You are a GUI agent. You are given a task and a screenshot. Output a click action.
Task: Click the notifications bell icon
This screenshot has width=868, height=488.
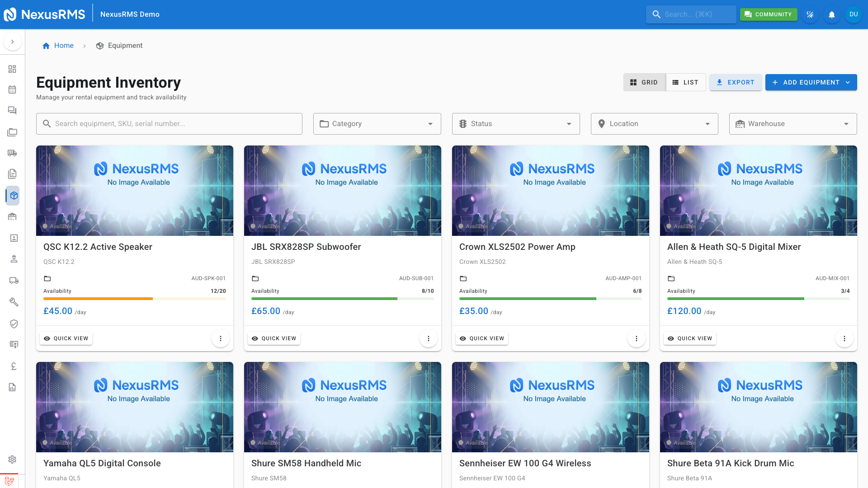click(831, 14)
